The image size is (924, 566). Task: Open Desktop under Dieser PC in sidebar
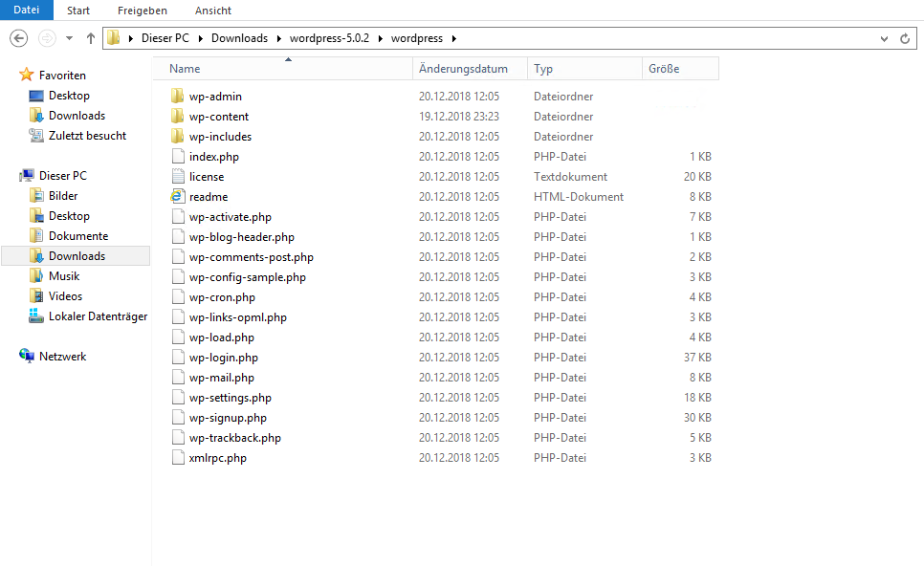click(x=69, y=215)
